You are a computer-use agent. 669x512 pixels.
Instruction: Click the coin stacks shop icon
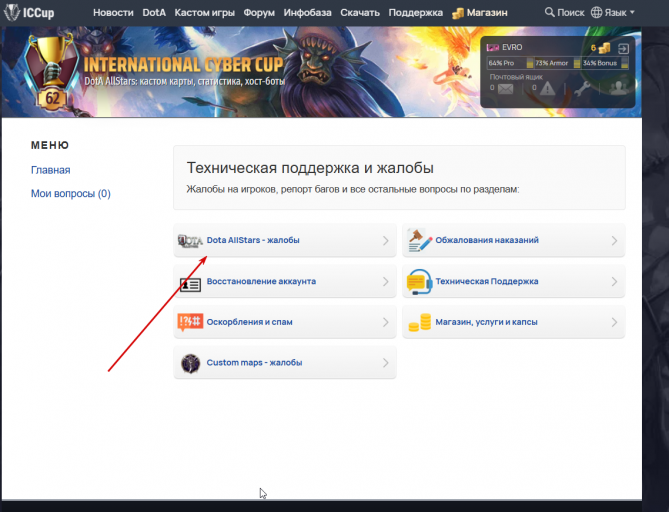tap(420, 323)
